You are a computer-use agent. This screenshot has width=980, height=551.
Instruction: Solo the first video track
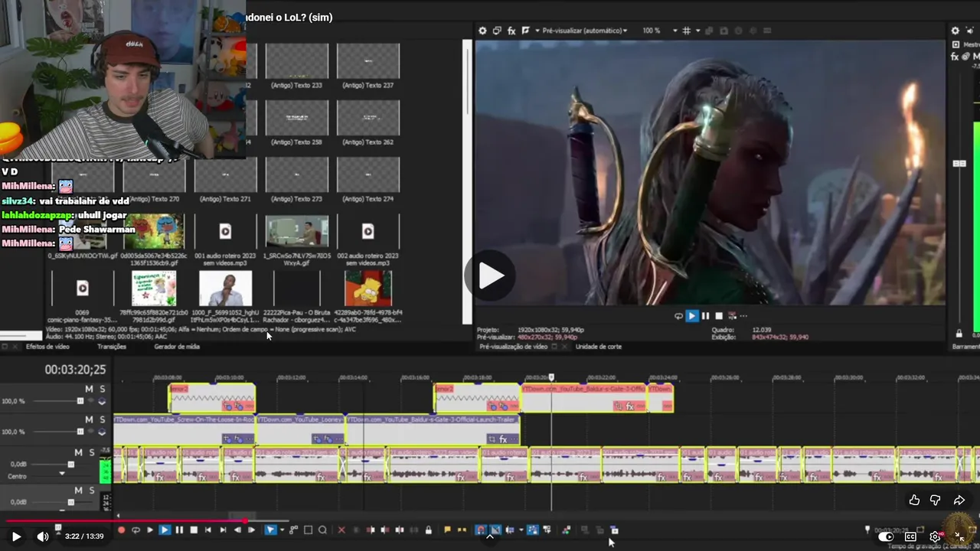pos(102,390)
